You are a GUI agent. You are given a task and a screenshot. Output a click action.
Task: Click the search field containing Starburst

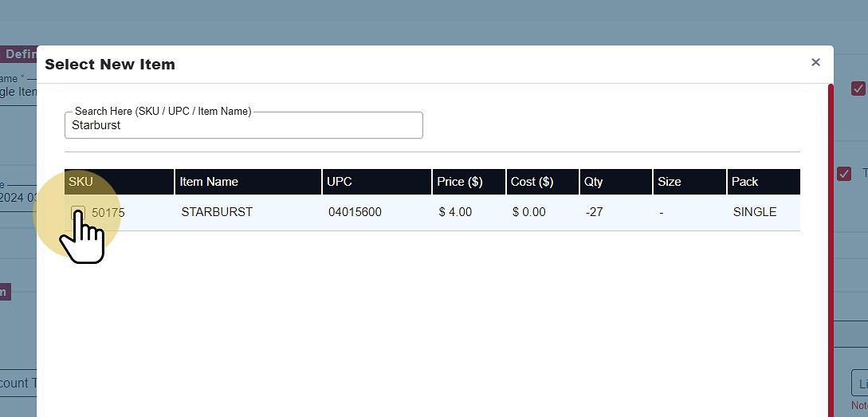[x=243, y=126]
